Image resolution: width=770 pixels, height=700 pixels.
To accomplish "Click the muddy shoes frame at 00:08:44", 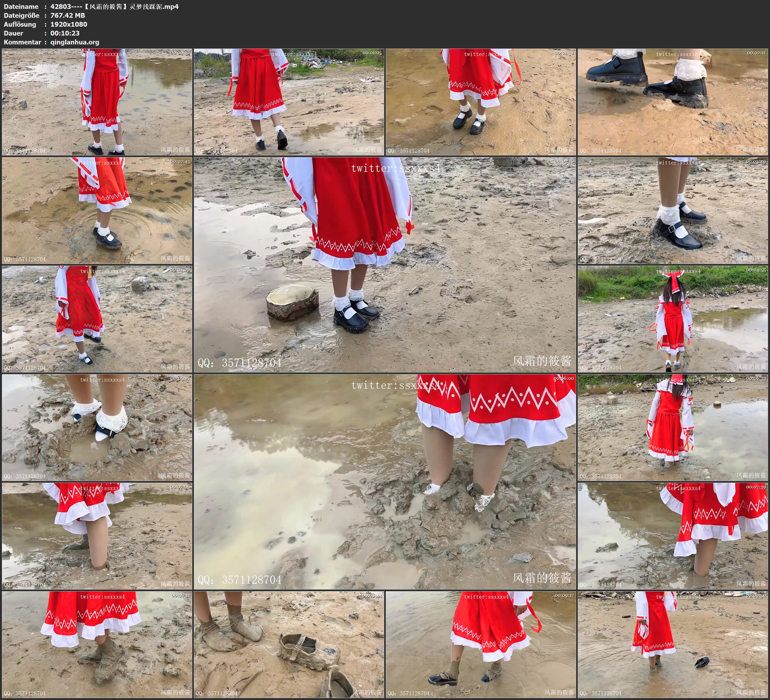I will [x=289, y=644].
